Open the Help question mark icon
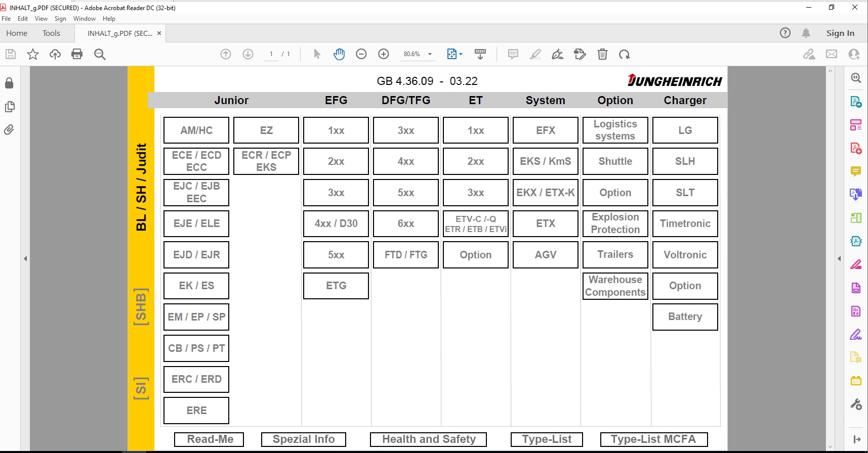Image resolution: width=868 pixels, height=453 pixels. (785, 33)
